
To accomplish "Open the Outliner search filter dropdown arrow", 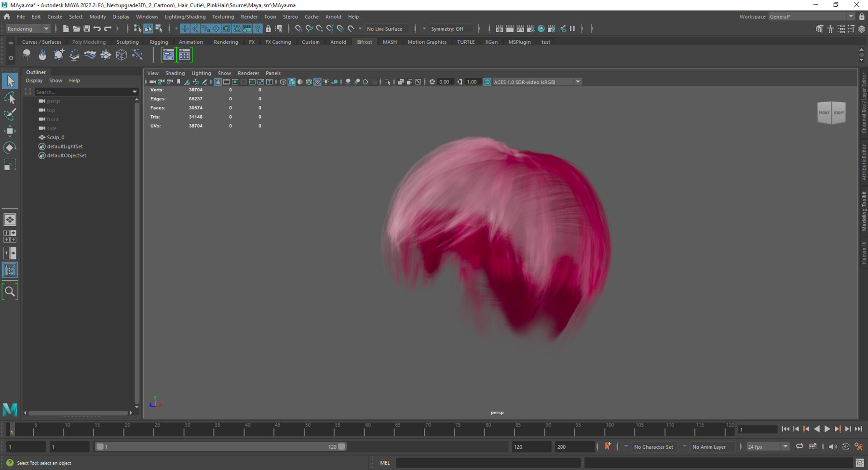I will [x=135, y=92].
